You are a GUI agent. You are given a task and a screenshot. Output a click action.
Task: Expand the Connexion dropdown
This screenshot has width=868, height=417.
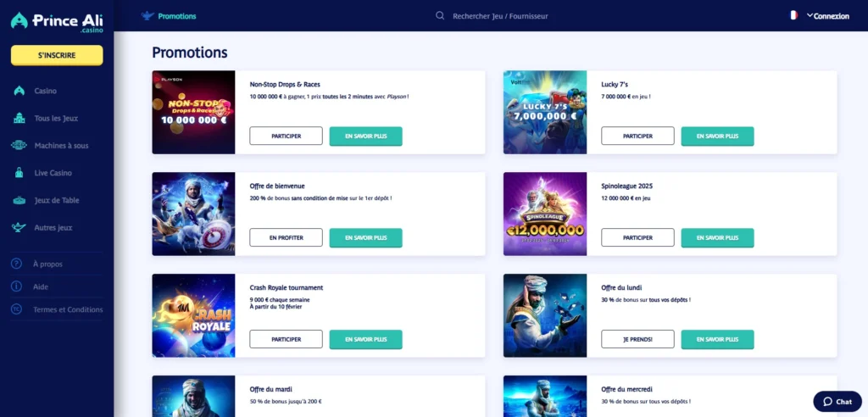(x=827, y=16)
